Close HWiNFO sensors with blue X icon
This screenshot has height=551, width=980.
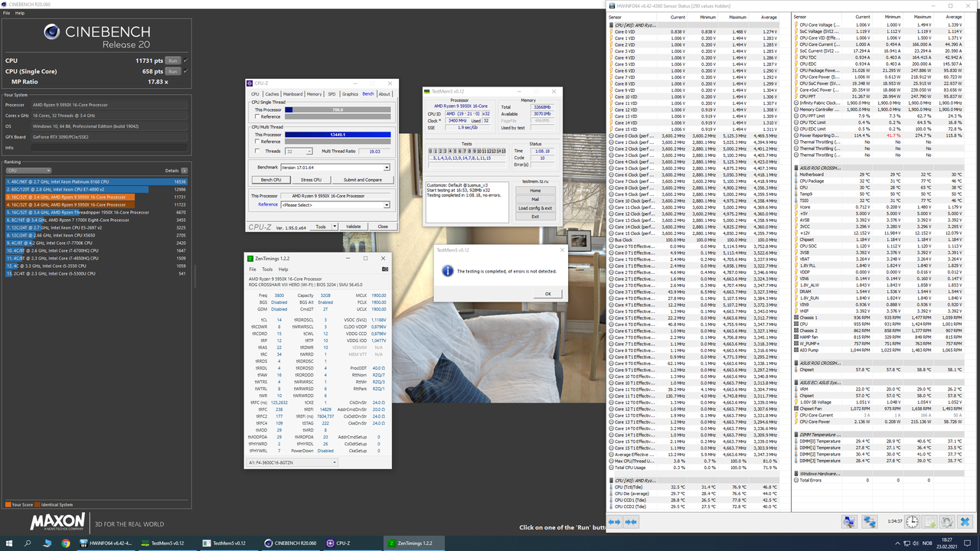point(965,521)
